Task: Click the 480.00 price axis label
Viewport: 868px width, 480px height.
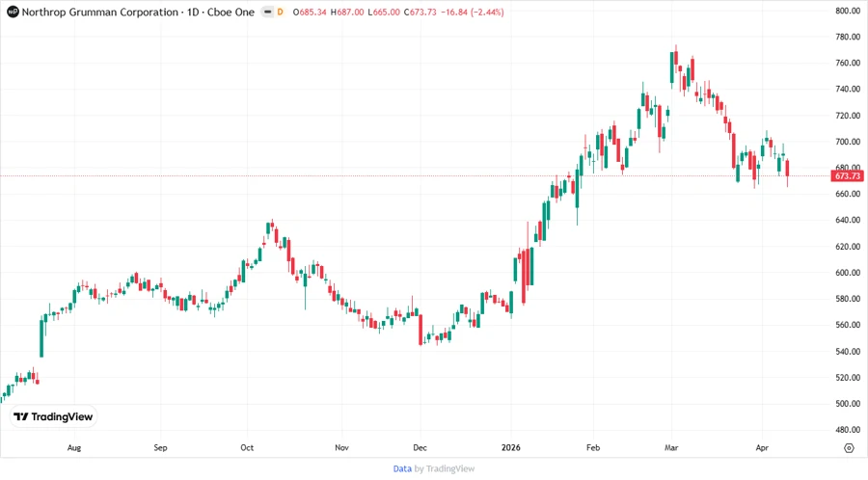Action: (848, 430)
